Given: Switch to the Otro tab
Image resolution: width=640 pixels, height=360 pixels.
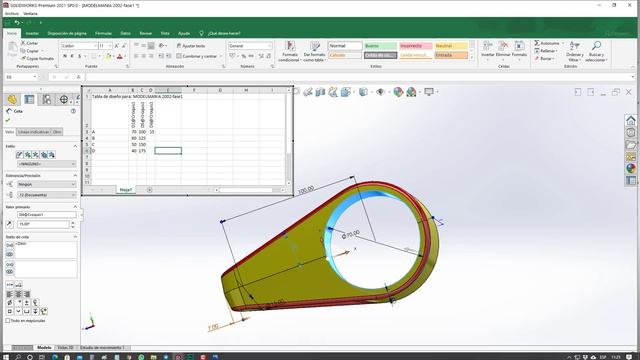Looking at the screenshot, I should (57, 132).
